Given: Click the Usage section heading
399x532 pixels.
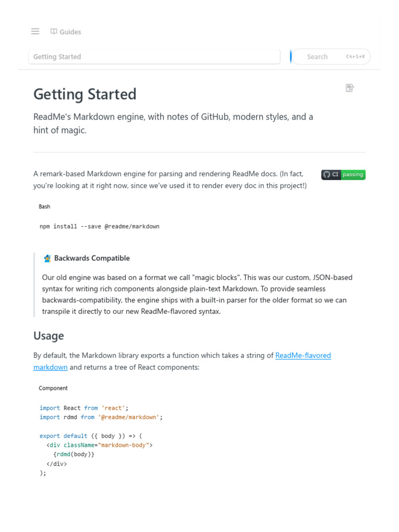Looking at the screenshot, I should tap(49, 336).
